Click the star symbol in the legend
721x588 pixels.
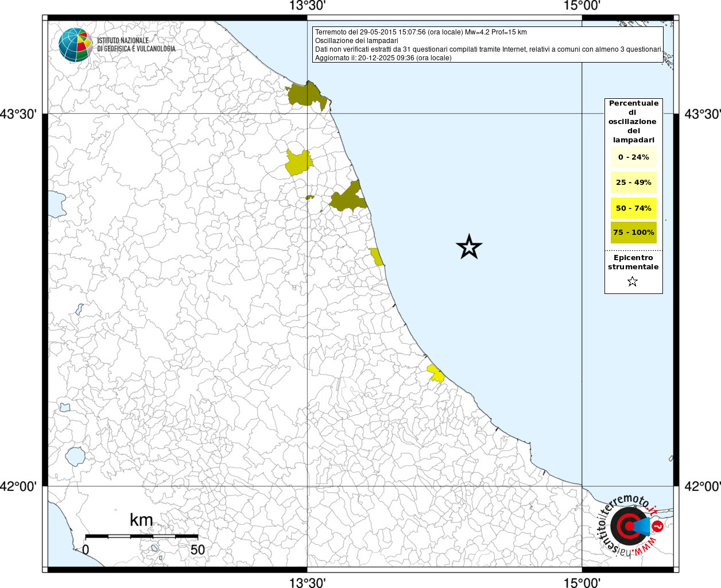[633, 281]
